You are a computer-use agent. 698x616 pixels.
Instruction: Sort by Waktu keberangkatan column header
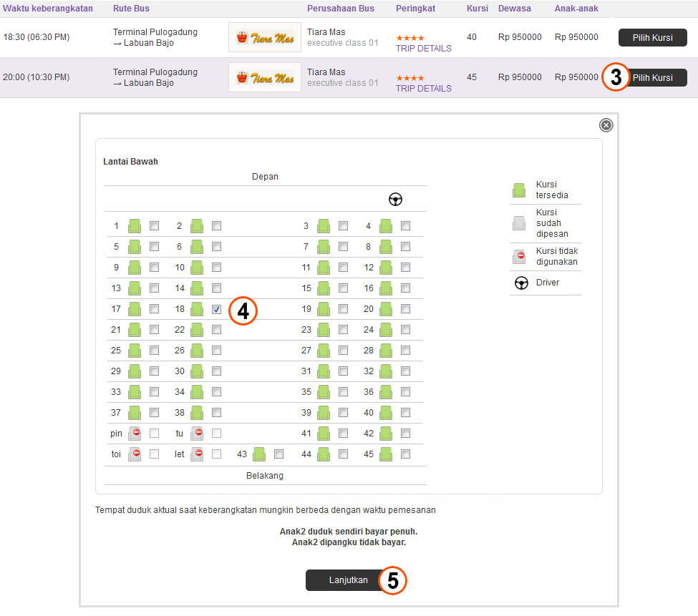[48, 9]
